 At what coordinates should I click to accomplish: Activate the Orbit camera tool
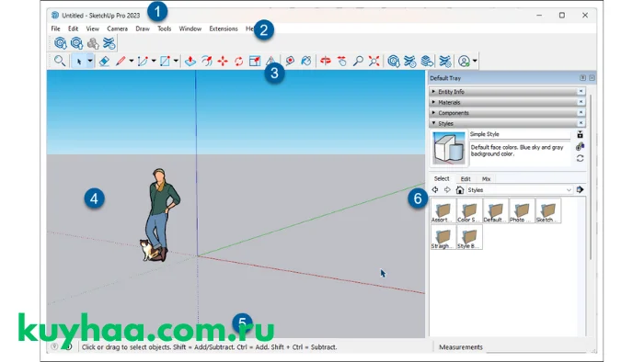[326, 61]
